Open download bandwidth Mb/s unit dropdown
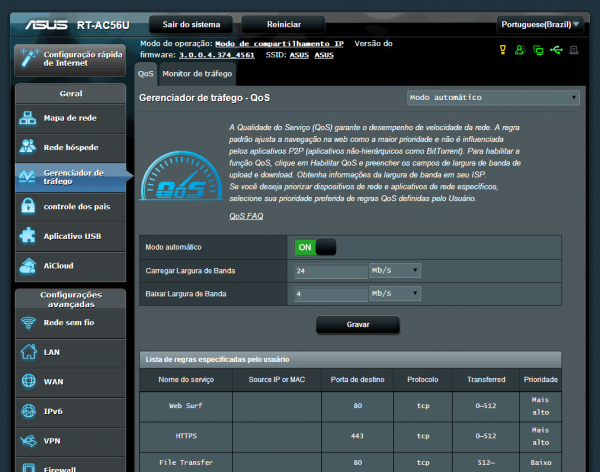 pos(395,293)
